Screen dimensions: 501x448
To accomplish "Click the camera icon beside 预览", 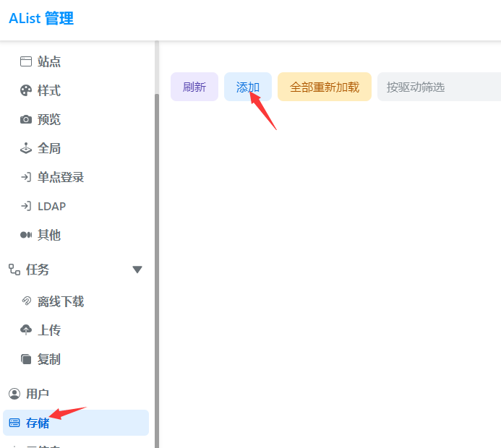I will (x=26, y=119).
